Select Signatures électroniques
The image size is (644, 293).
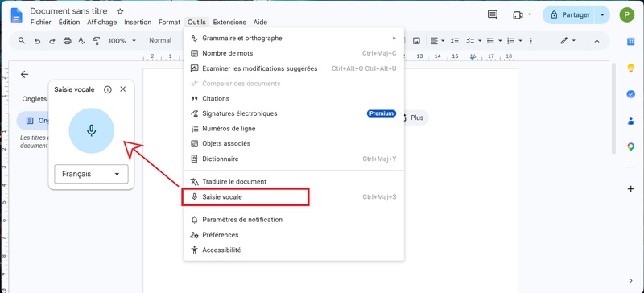click(294, 113)
